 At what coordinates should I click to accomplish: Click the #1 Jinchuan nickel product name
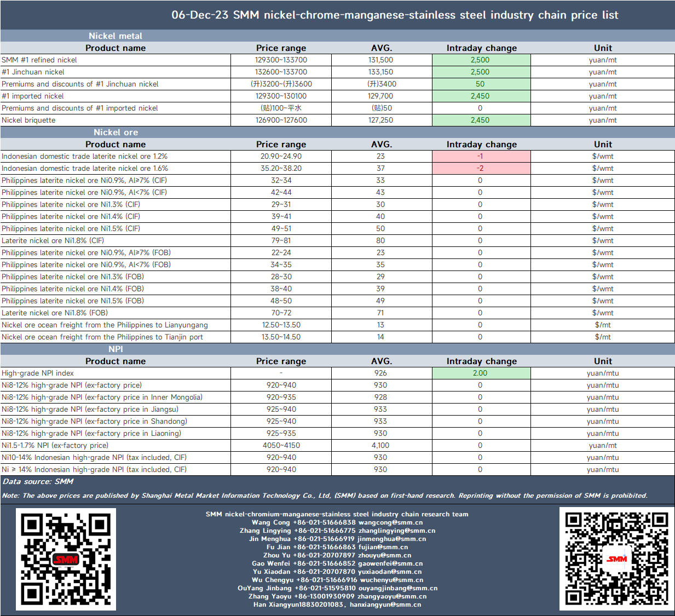(x=33, y=72)
